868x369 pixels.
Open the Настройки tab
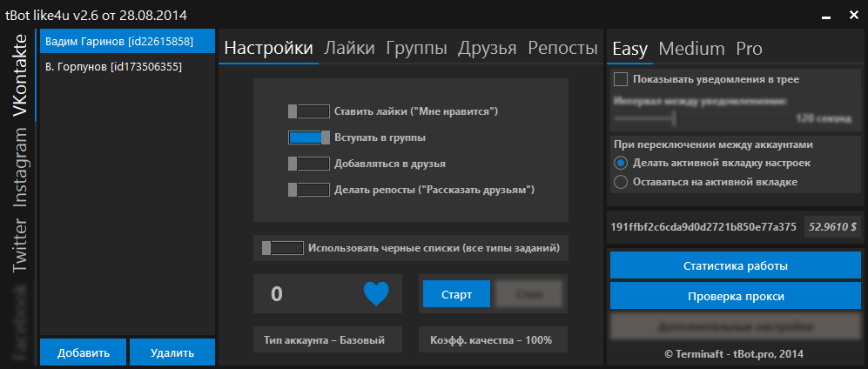coord(268,48)
